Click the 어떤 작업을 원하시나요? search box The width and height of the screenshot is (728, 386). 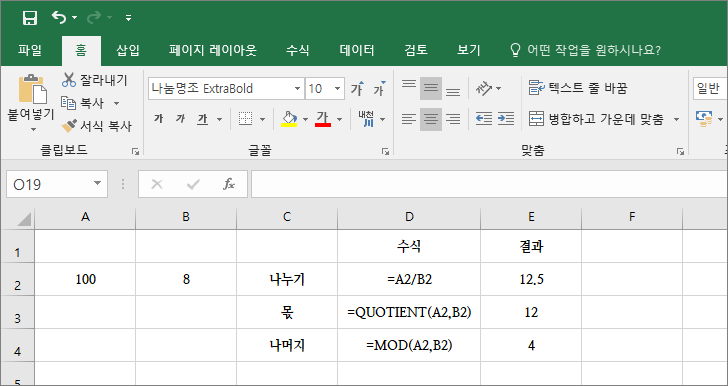[x=585, y=50]
